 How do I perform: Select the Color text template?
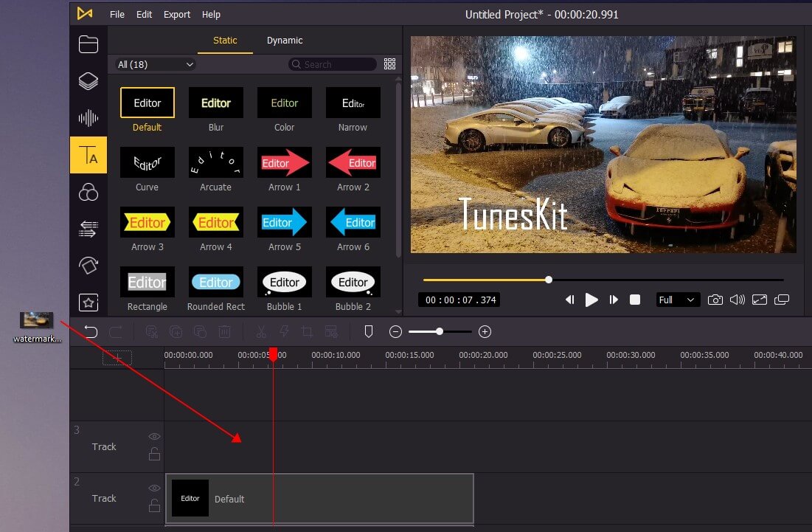[x=284, y=110]
